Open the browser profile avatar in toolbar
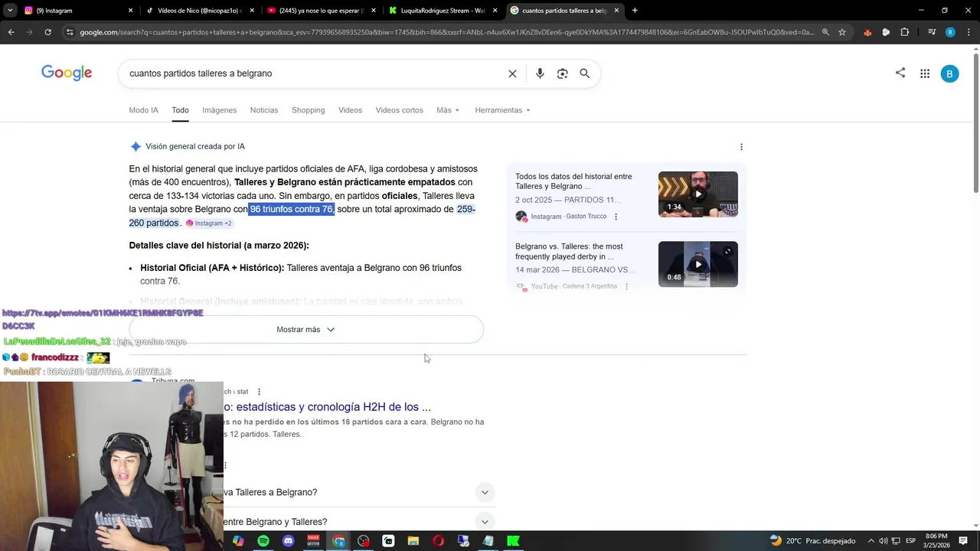The width and height of the screenshot is (980, 551). point(950,32)
